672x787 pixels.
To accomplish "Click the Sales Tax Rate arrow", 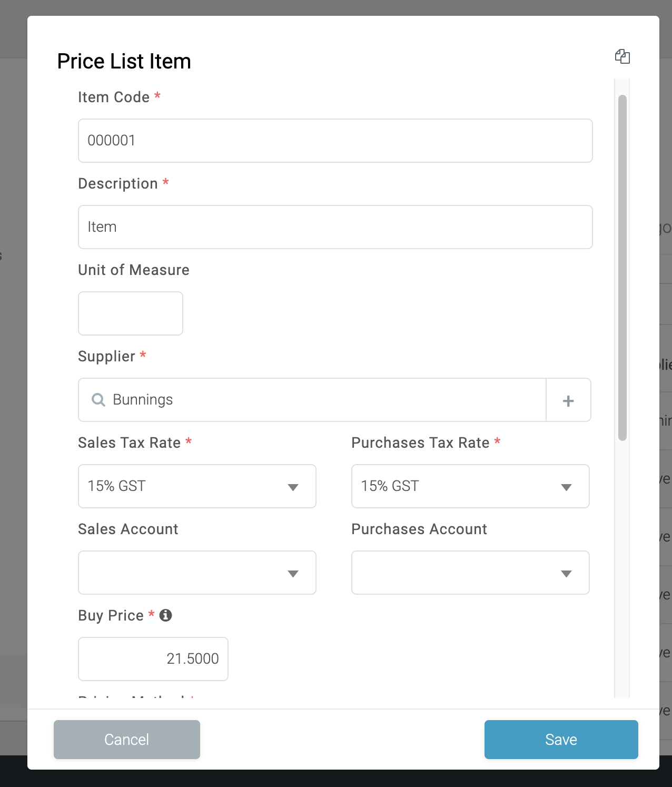I will pyautogui.click(x=293, y=487).
